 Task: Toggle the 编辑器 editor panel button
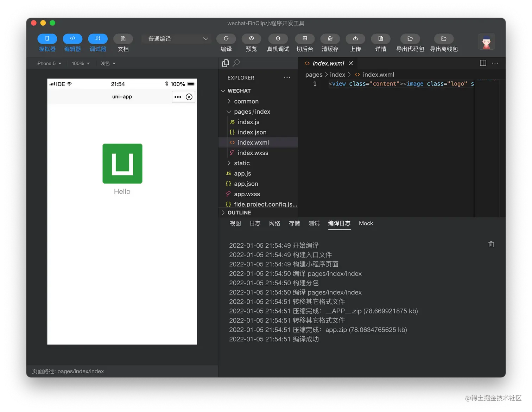72,38
